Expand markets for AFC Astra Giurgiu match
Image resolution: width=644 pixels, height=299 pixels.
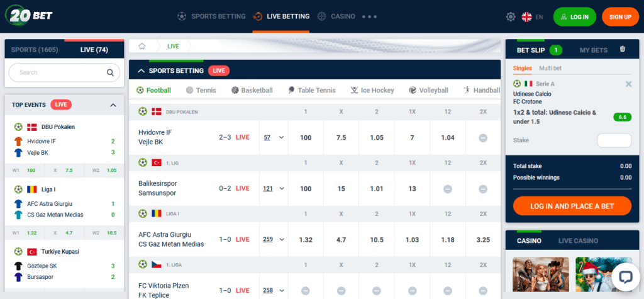point(281,239)
